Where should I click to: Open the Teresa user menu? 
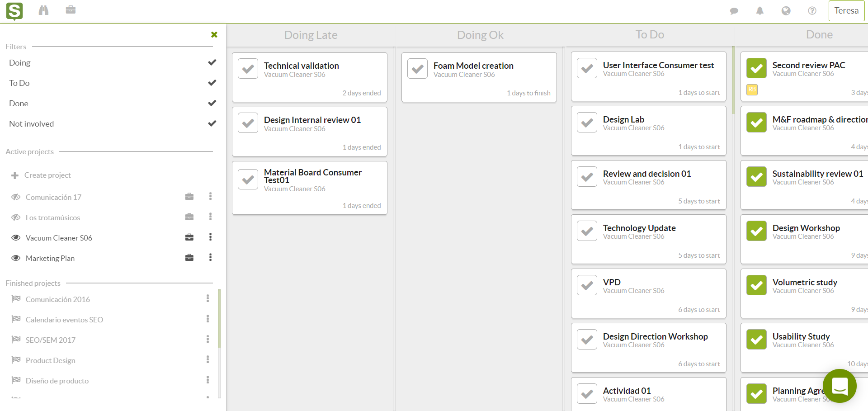846,11
